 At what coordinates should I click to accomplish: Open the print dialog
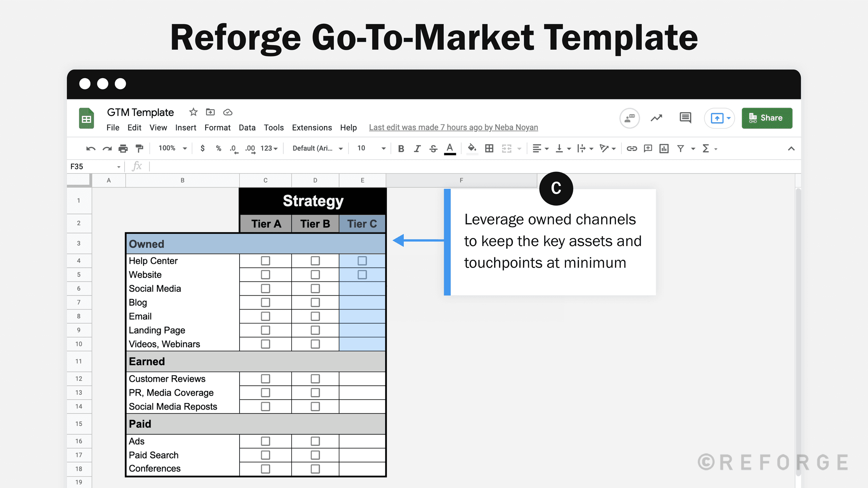[123, 148]
